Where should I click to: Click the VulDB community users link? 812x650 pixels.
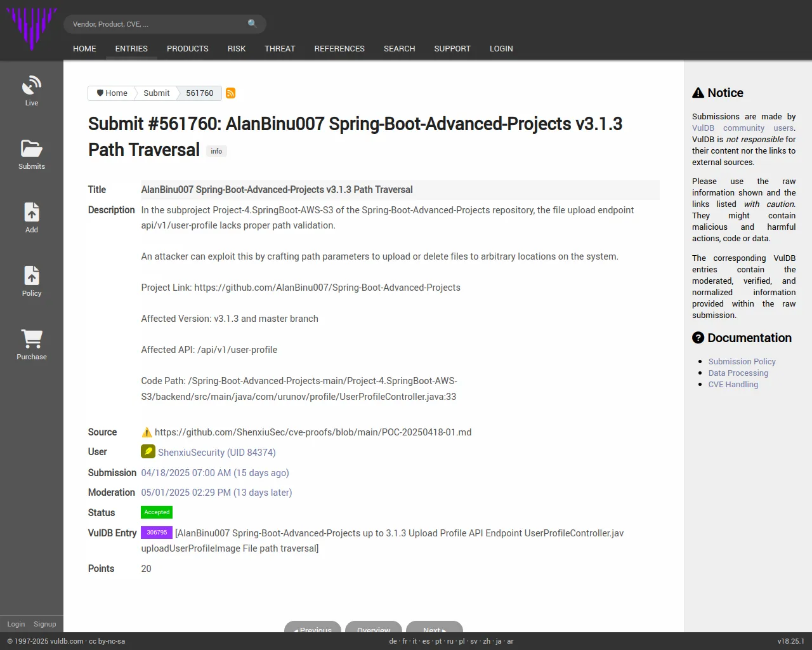coord(743,128)
